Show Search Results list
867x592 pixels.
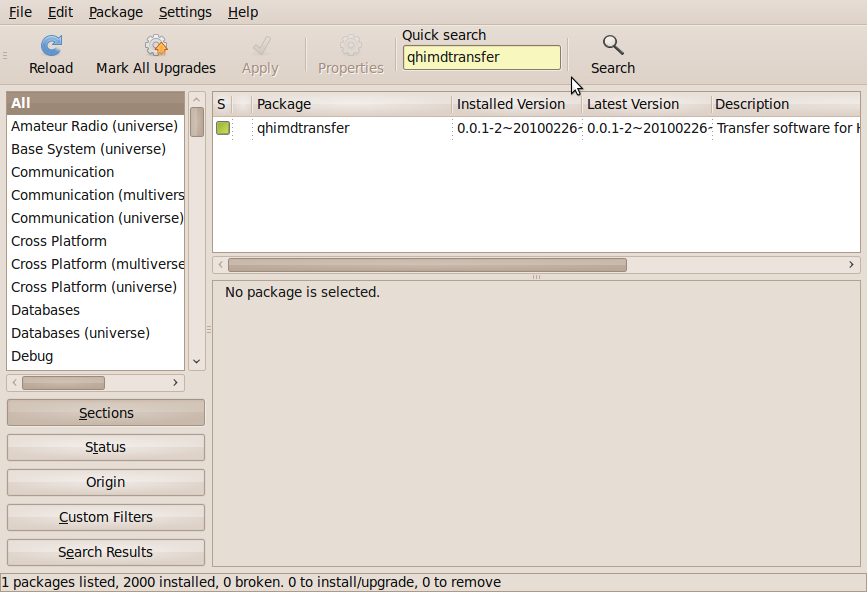(105, 553)
